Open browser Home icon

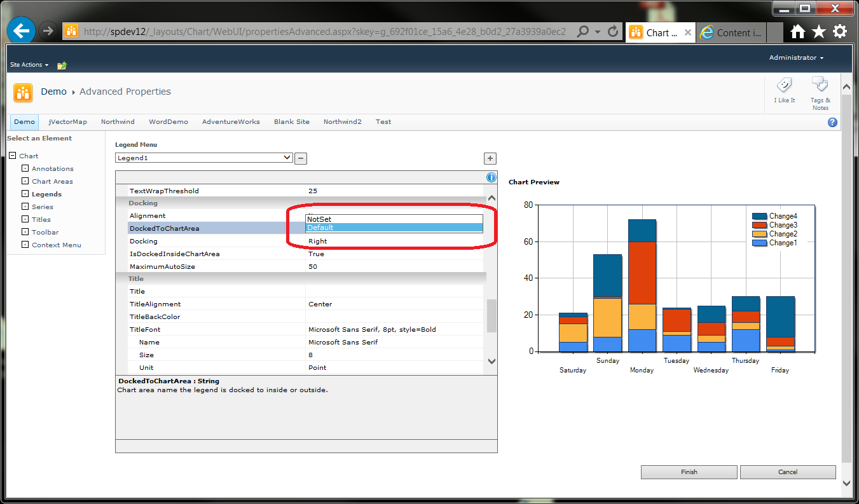click(798, 31)
